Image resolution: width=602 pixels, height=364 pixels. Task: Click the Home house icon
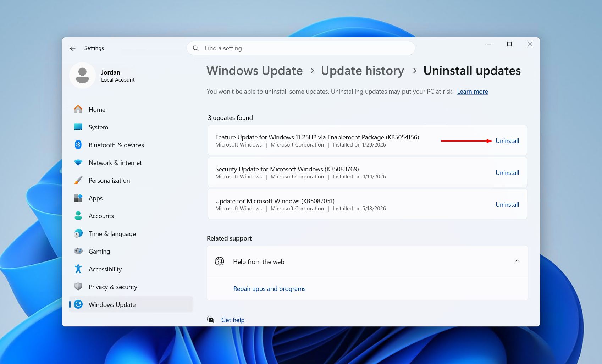[x=78, y=109]
